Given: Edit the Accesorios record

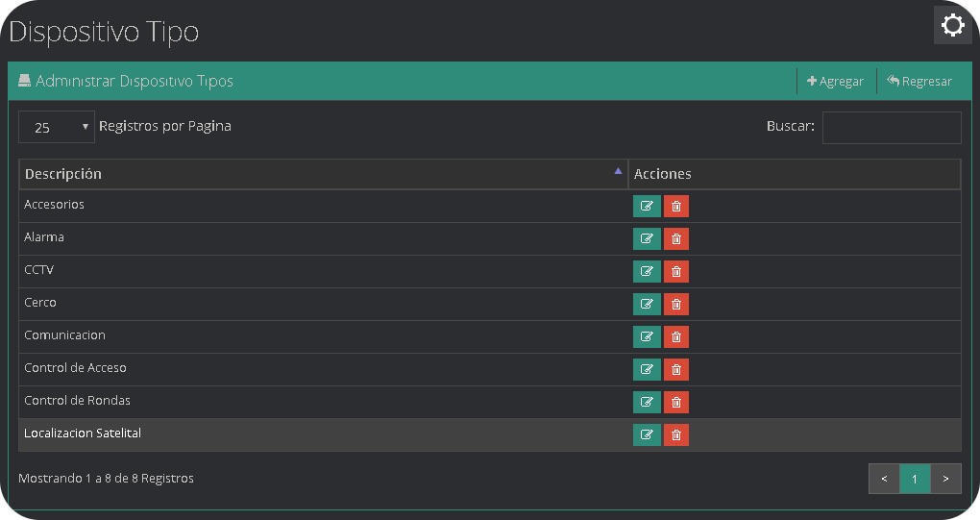Looking at the screenshot, I should click(647, 207).
